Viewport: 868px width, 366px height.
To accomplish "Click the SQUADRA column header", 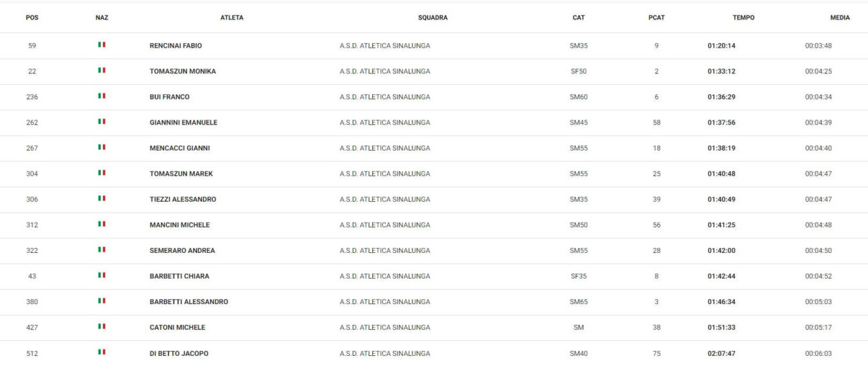I will (x=433, y=17).
